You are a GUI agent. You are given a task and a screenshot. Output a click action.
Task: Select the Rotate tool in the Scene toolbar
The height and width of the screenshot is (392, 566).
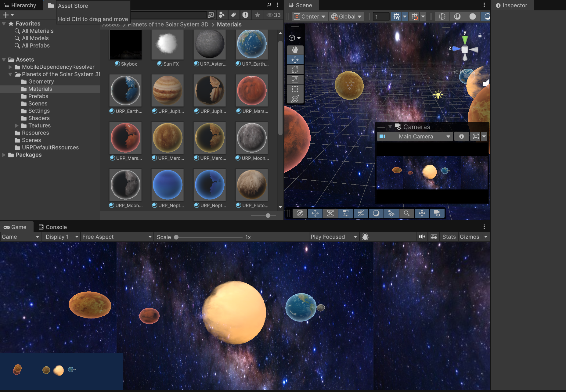point(295,70)
